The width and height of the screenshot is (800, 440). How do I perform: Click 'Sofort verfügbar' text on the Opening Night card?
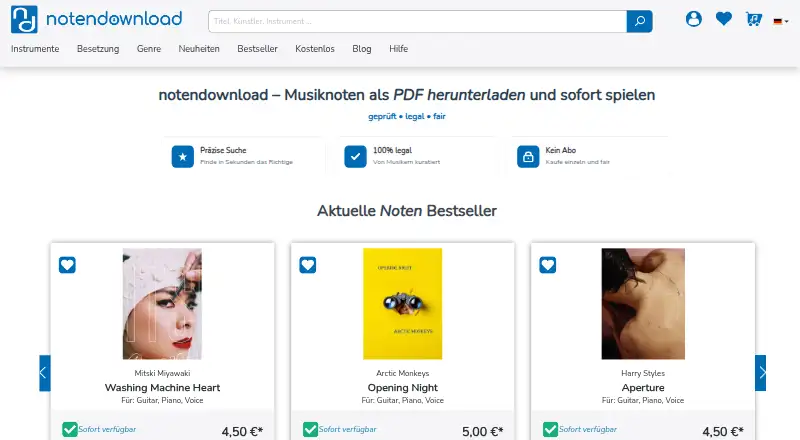point(347,429)
